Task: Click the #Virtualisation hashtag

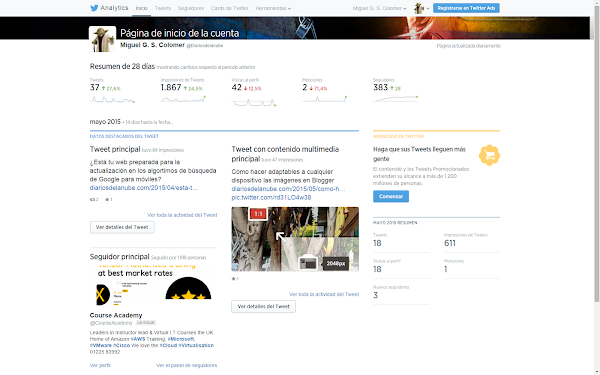Action: pos(196,345)
